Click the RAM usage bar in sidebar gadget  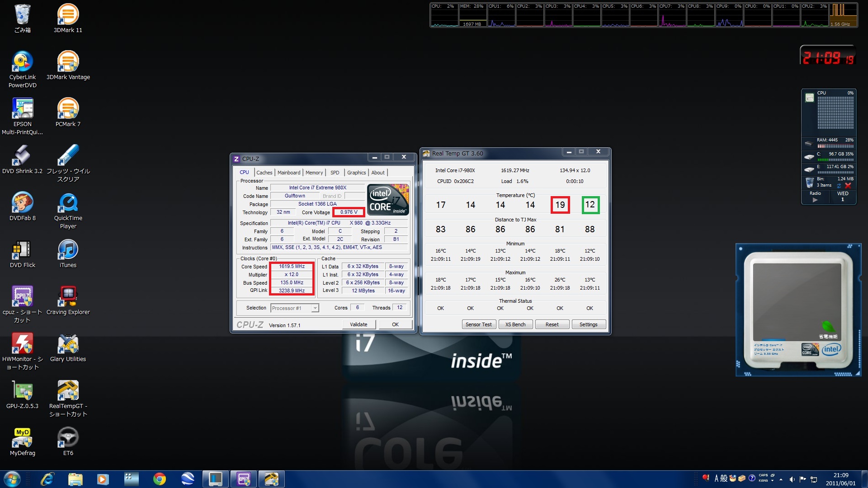[835, 146]
